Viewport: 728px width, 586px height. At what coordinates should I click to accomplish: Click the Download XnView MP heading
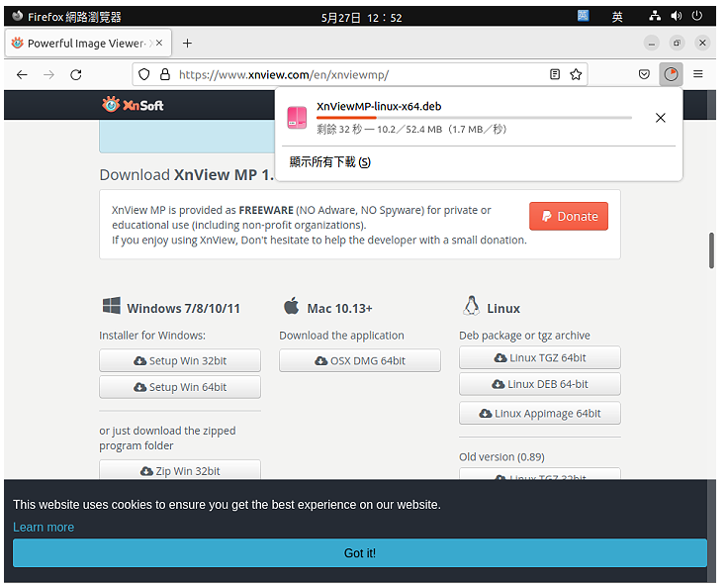[x=187, y=175]
